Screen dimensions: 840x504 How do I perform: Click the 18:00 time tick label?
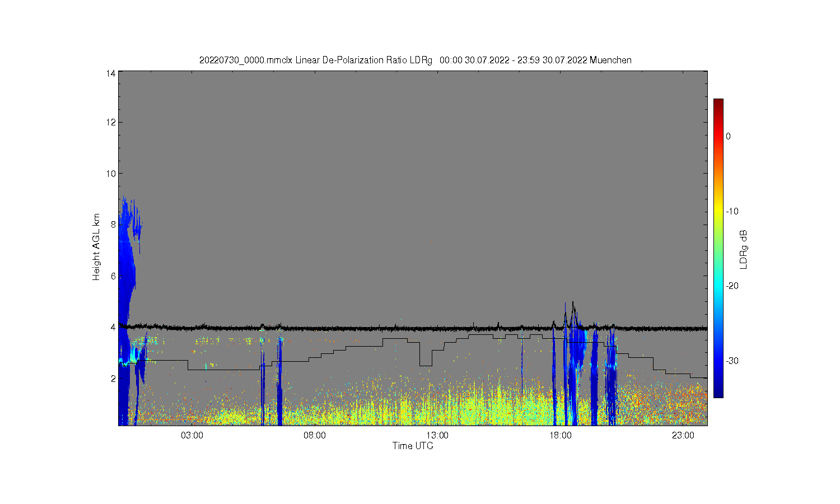561,436
